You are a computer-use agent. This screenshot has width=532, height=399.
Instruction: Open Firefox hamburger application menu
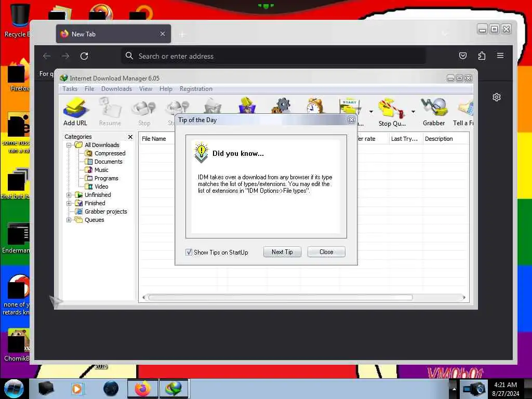click(x=500, y=55)
